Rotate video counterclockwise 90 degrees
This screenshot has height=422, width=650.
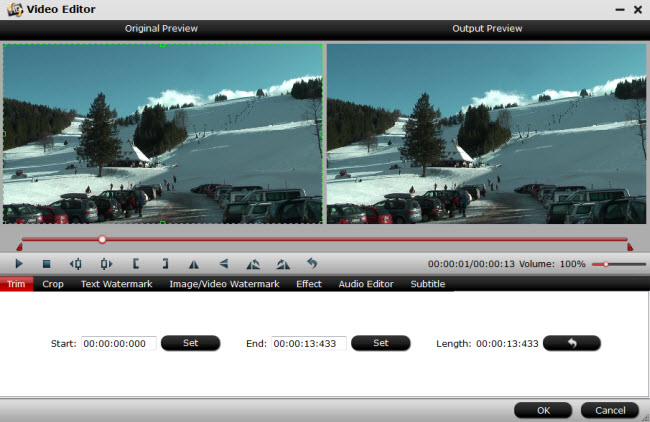point(253,264)
